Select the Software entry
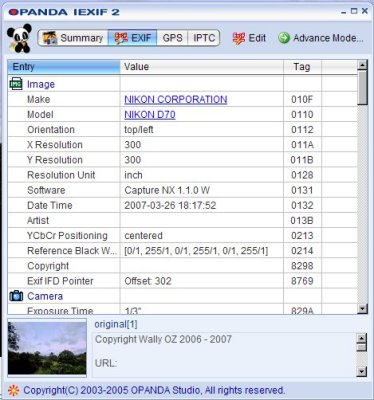374x400 pixels. tap(182, 190)
